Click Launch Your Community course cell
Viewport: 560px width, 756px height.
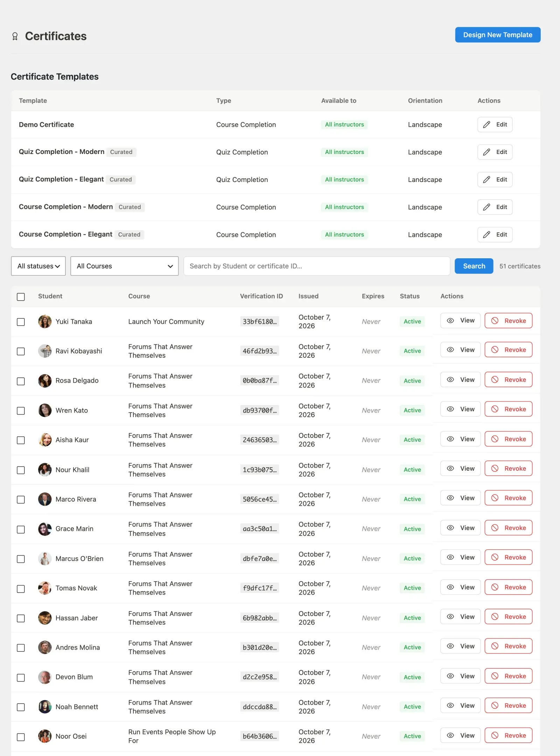pos(166,322)
